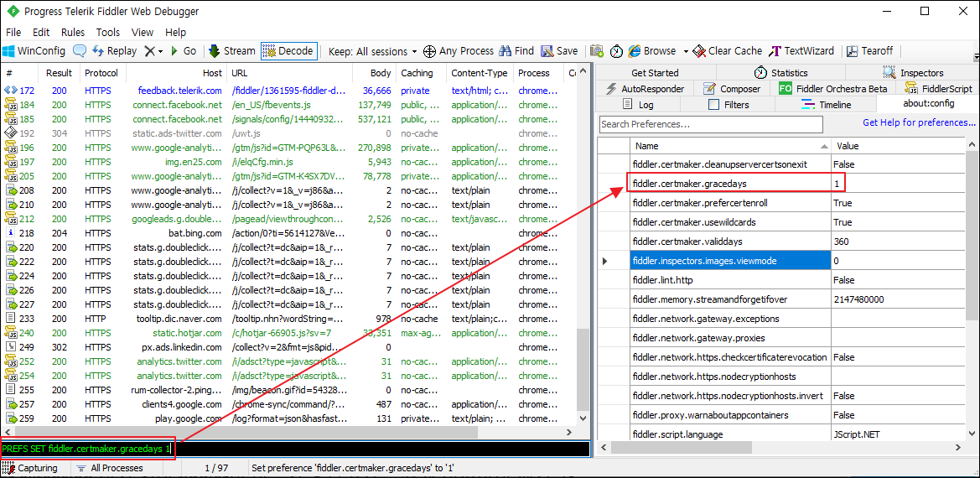Open the Composer tab
Viewport: 980px width, 478px height.
(x=731, y=89)
